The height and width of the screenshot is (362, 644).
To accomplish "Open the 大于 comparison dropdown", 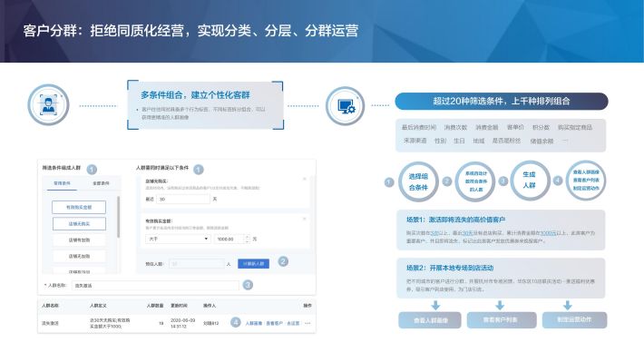I will [x=178, y=239].
